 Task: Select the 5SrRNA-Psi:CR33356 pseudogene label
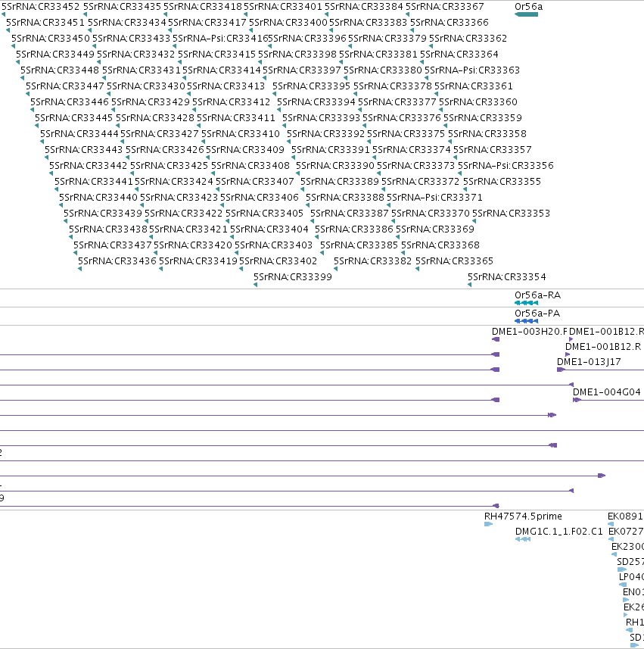(506, 166)
